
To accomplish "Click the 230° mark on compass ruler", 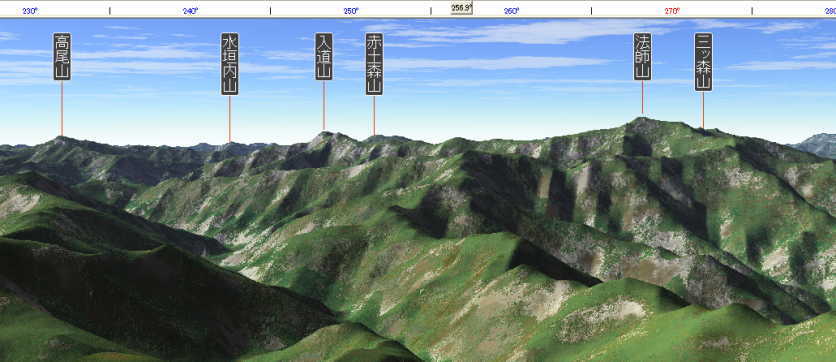I will [30, 11].
